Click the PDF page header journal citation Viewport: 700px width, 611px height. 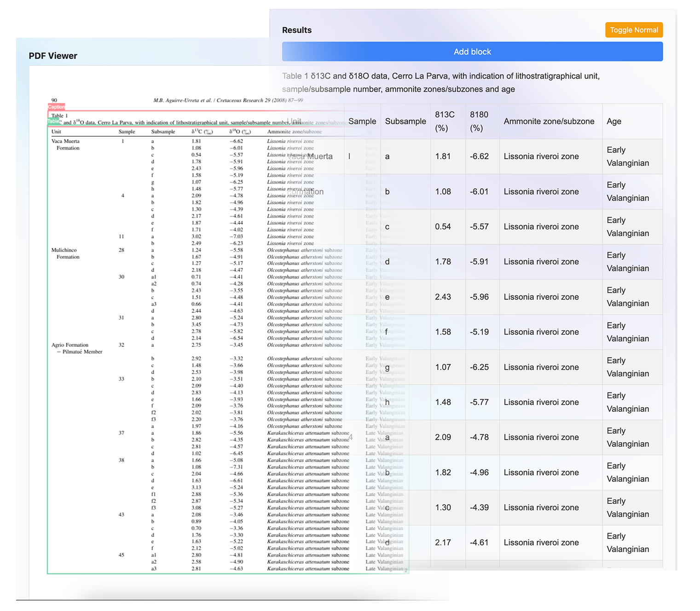click(228, 100)
